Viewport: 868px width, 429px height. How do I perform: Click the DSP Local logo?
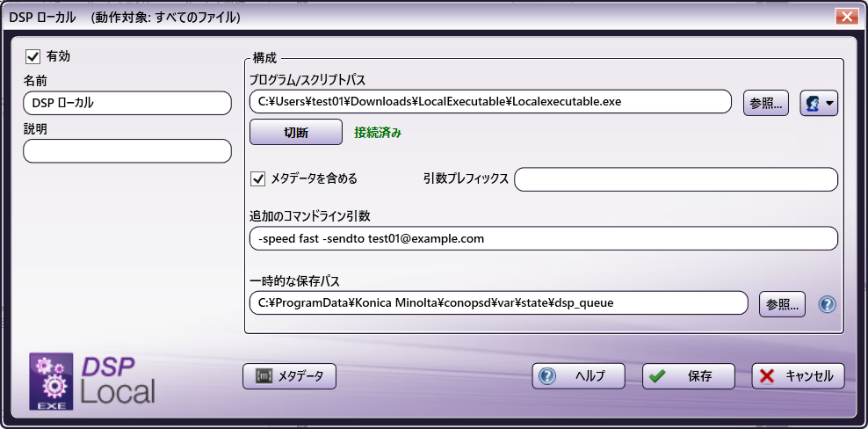click(x=92, y=382)
